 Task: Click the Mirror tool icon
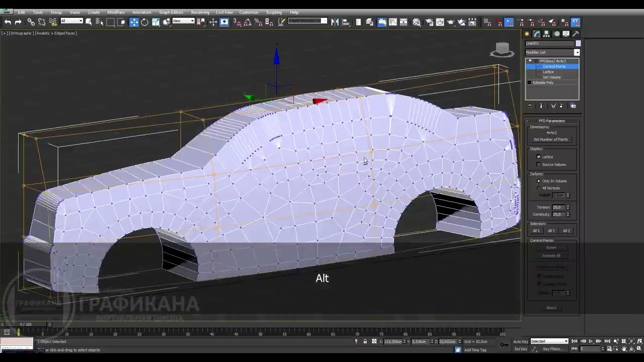pyautogui.click(x=335, y=22)
